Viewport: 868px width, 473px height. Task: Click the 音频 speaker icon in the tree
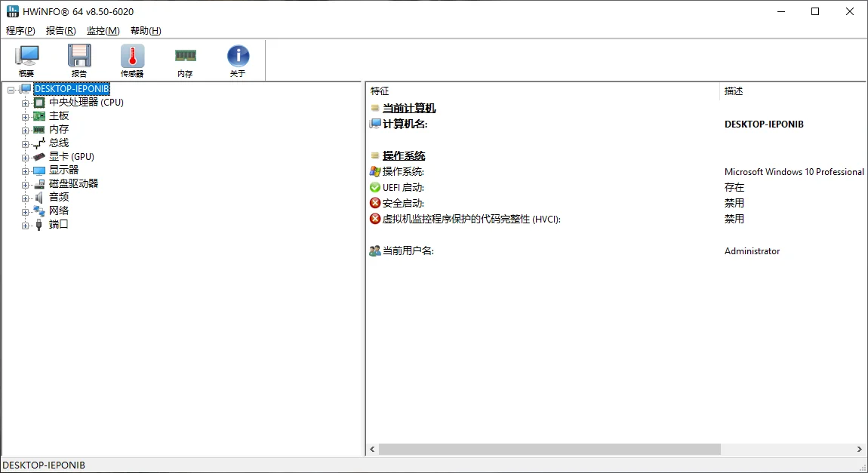pos(39,198)
